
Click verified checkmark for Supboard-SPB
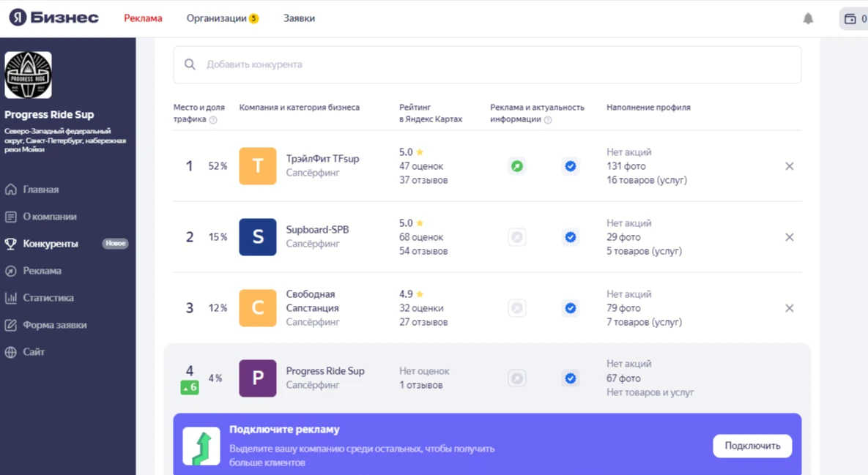[x=571, y=237]
